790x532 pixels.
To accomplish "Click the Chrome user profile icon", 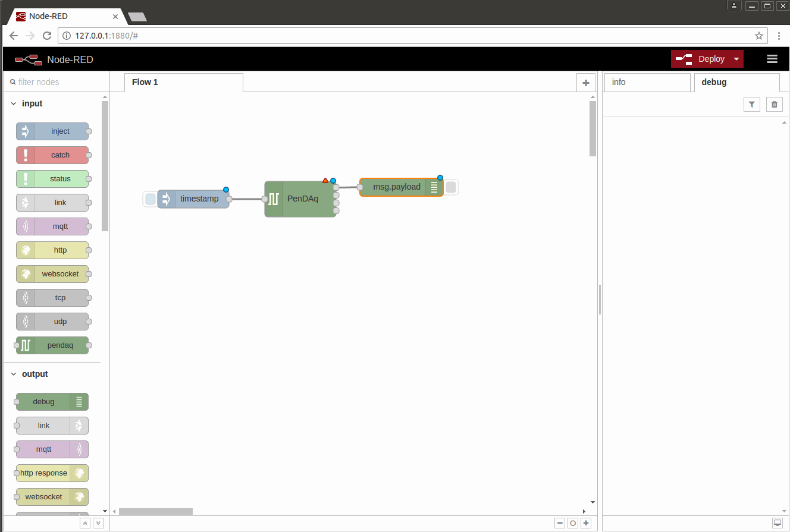I will click(735, 5).
